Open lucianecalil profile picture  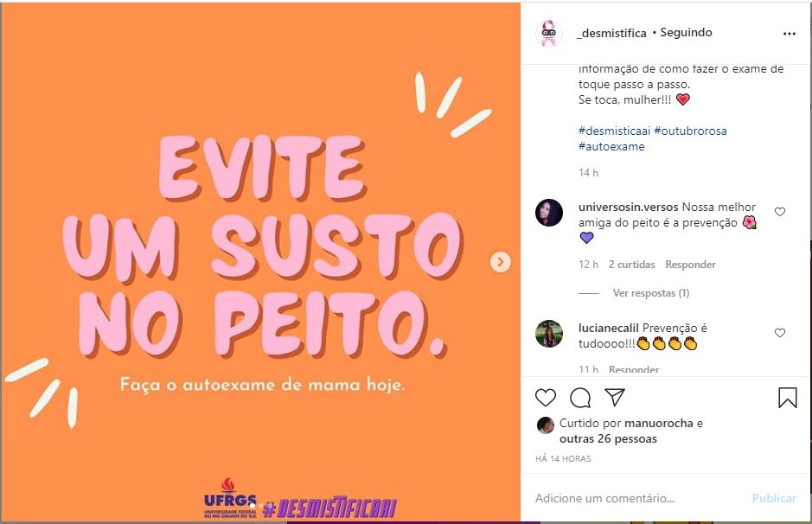[x=549, y=334]
